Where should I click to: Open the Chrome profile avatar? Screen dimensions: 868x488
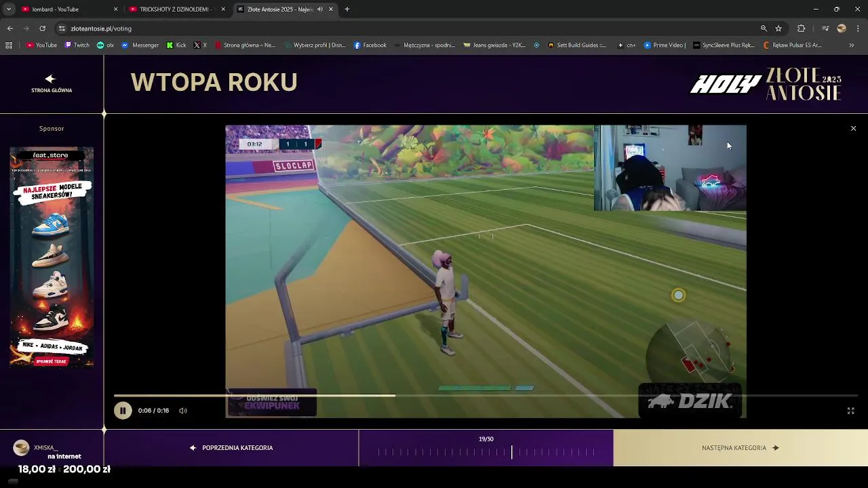842,28
